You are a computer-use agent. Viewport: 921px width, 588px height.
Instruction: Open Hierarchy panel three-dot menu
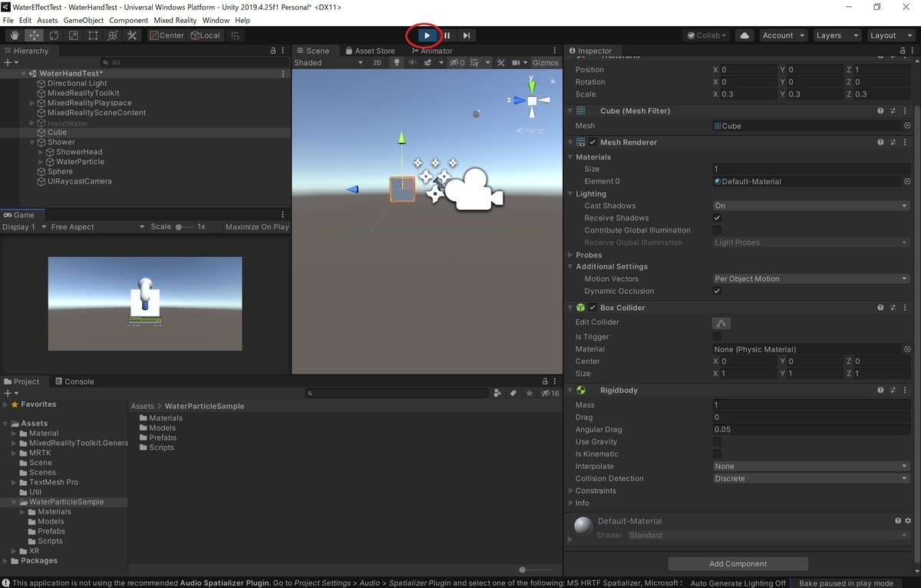pyautogui.click(x=283, y=51)
